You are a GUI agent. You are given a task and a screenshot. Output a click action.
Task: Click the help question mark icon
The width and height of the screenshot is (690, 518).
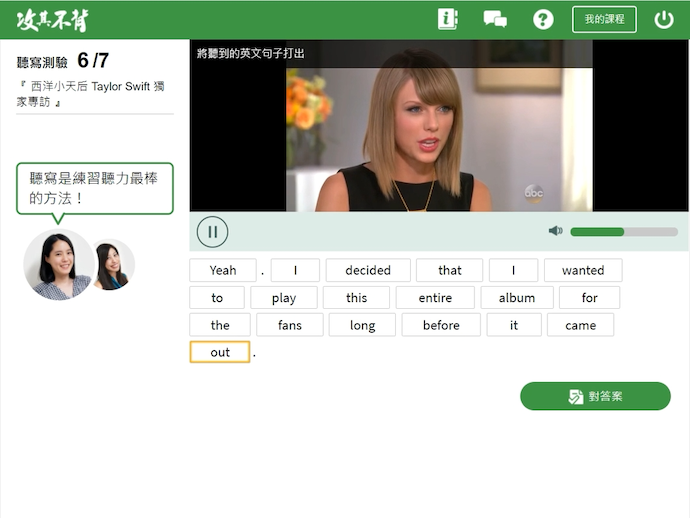pos(543,19)
